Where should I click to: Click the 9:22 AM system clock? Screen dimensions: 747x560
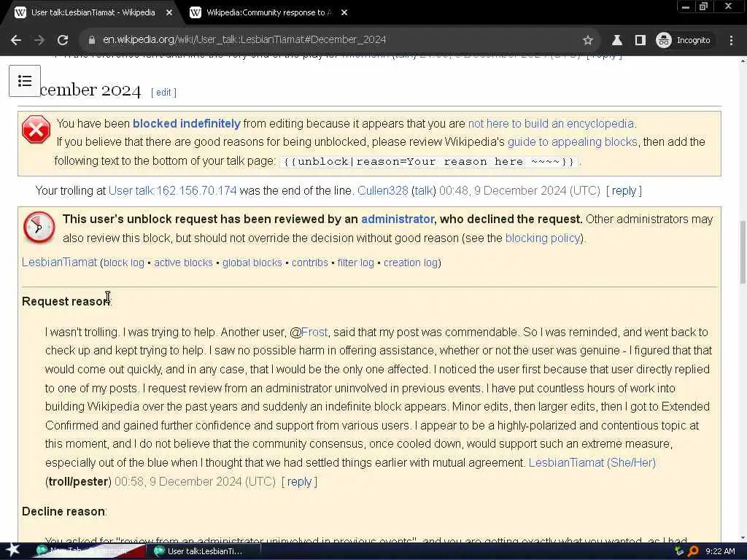coord(720,551)
